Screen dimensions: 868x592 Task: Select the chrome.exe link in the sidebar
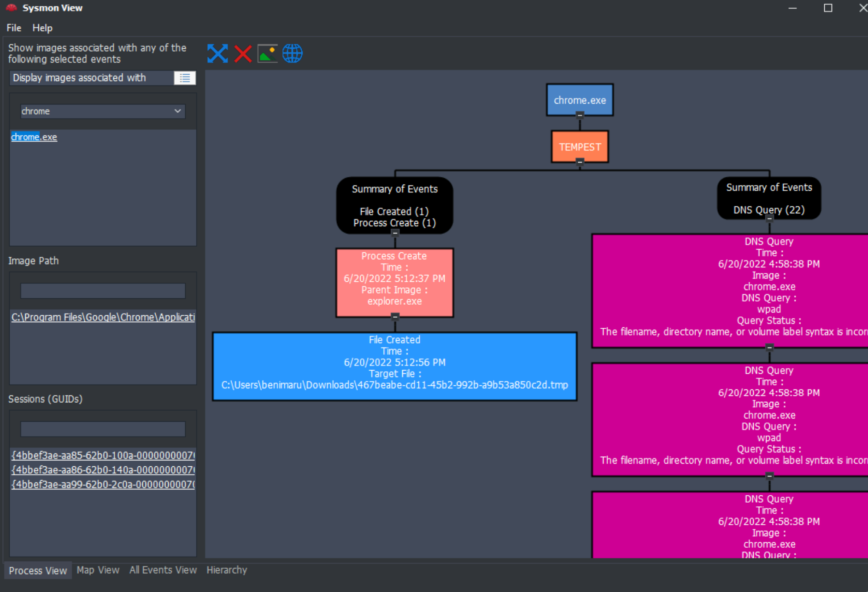pyautogui.click(x=34, y=137)
